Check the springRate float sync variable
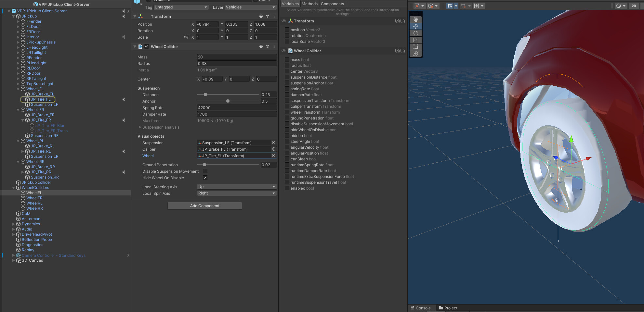The width and height of the screenshot is (644, 312). (287, 89)
